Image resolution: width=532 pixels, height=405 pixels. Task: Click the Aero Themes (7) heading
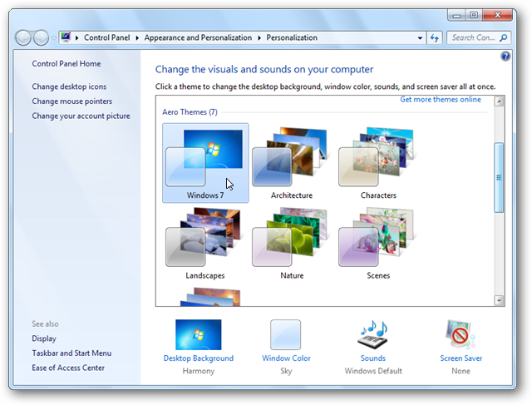coord(190,112)
